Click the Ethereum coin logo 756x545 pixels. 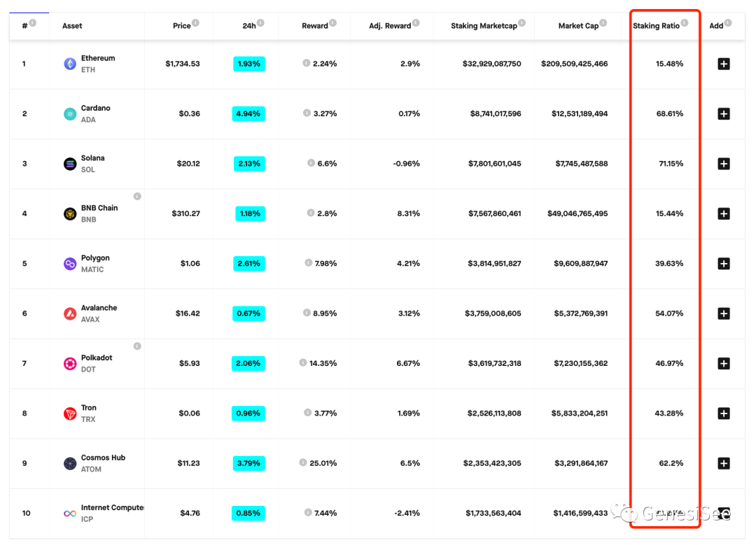70,64
